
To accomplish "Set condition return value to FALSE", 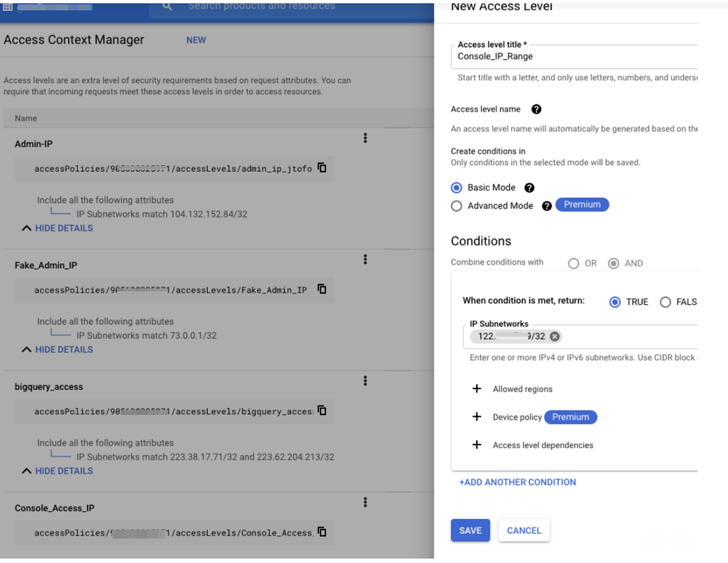I will 666,302.
